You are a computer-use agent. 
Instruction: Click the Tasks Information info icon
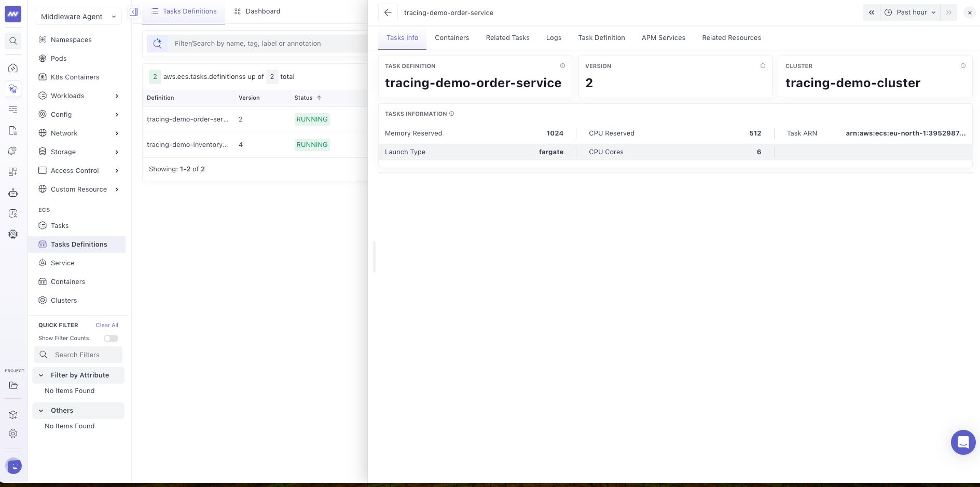pyautogui.click(x=451, y=114)
